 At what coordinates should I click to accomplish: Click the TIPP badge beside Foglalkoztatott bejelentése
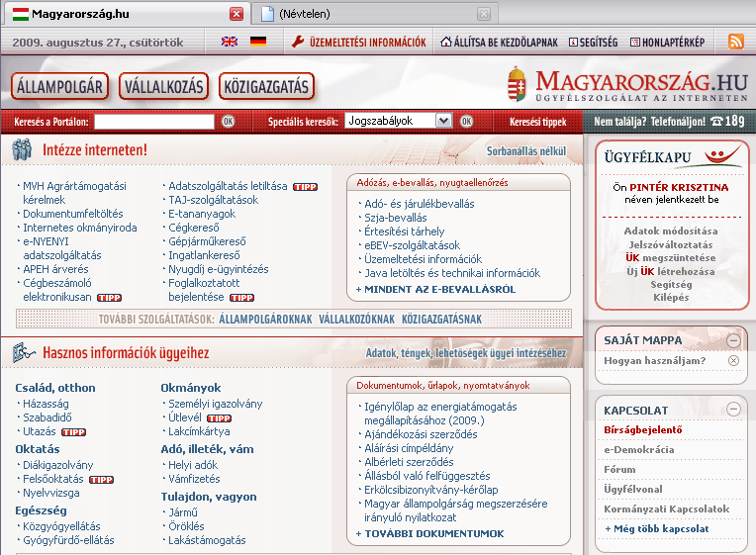click(242, 298)
